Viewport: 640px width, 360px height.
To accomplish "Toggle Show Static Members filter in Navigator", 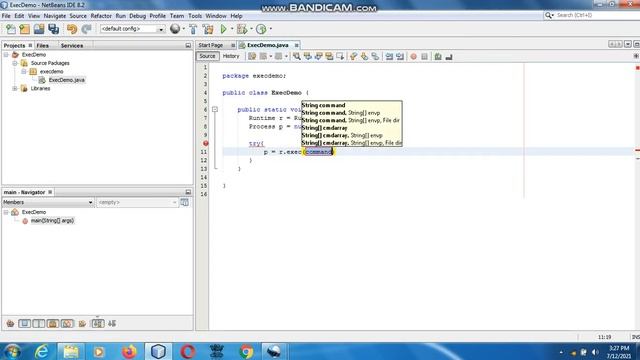I will (x=39, y=324).
